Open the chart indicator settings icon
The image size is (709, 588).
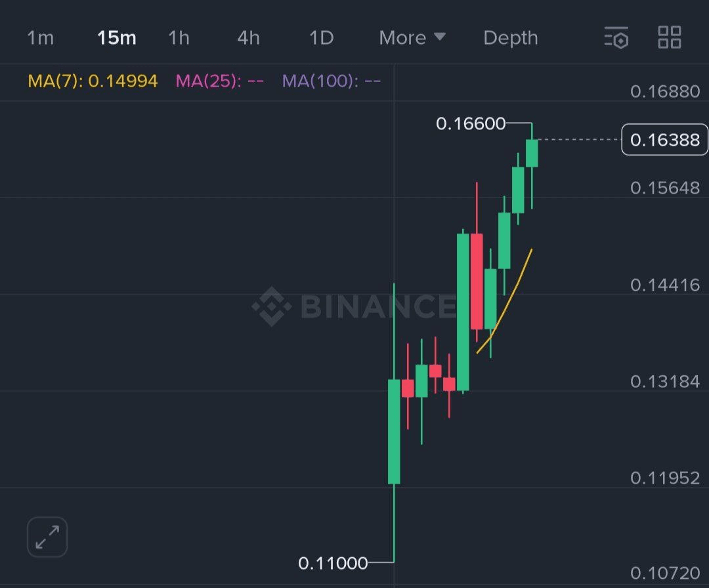click(616, 37)
